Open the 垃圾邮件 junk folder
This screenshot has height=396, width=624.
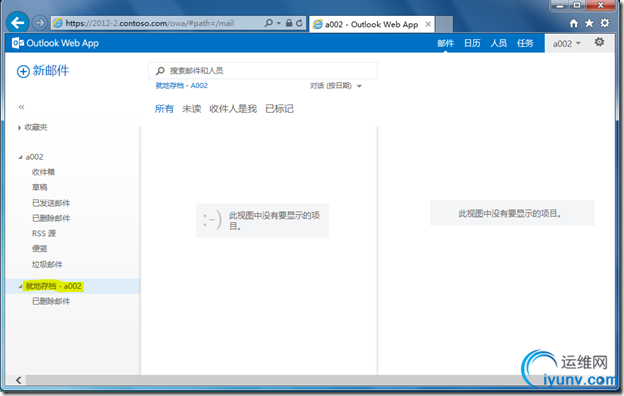point(47,264)
